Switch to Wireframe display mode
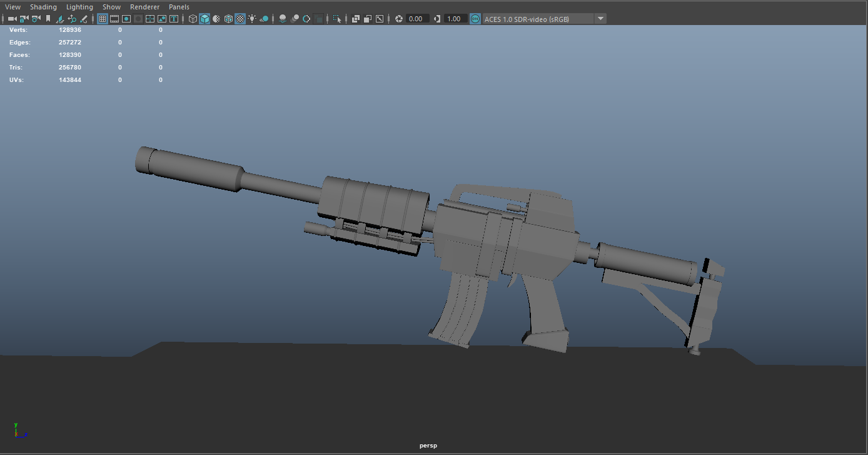 tap(193, 19)
